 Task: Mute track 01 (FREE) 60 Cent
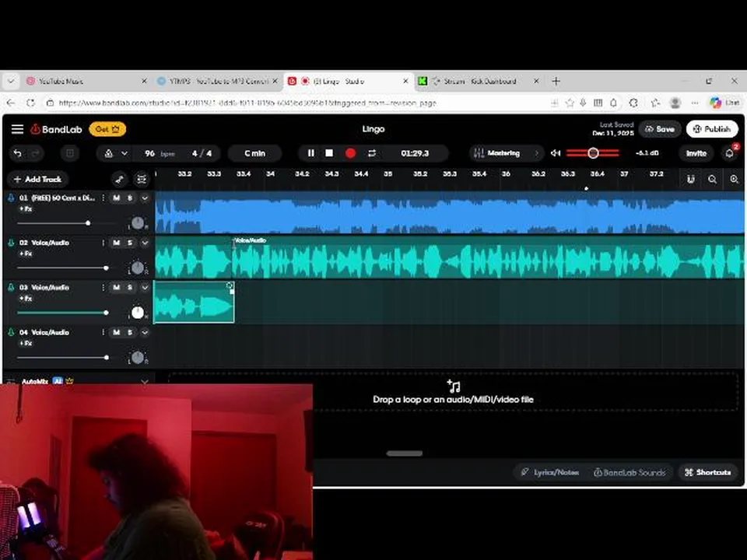coord(116,198)
